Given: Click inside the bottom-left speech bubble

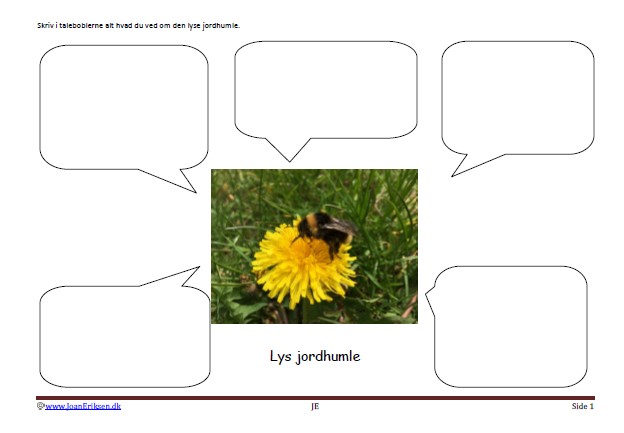Looking at the screenshot, I should (125, 336).
